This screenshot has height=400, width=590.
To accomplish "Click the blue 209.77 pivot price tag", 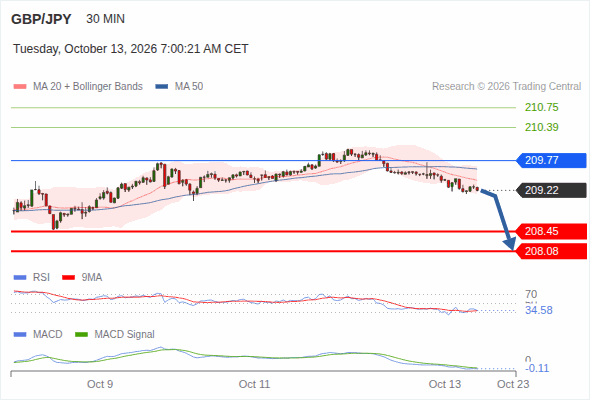I will pyautogui.click(x=551, y=160).
